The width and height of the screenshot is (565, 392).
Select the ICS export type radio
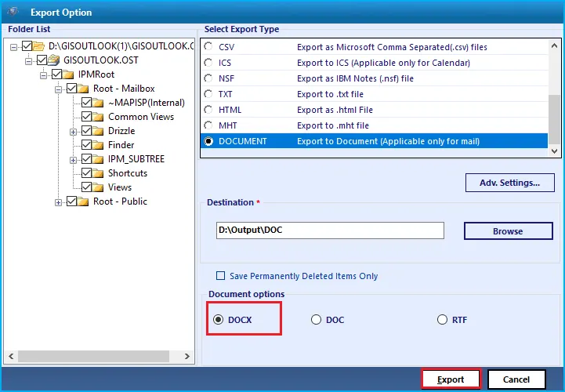(208, 63)
